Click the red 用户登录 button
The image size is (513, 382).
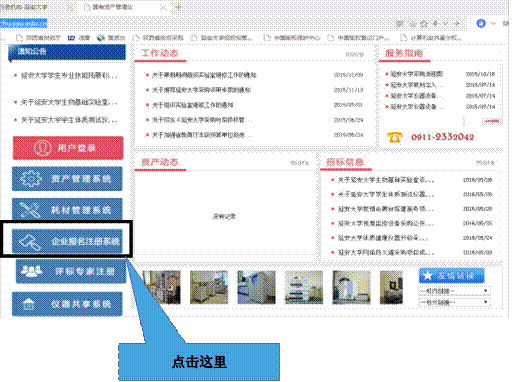(x=68, y=148)
